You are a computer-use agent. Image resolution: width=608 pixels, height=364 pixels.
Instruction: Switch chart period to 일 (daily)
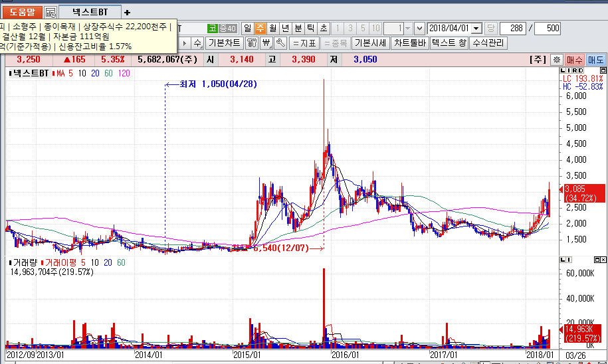[x=247, y=28]
